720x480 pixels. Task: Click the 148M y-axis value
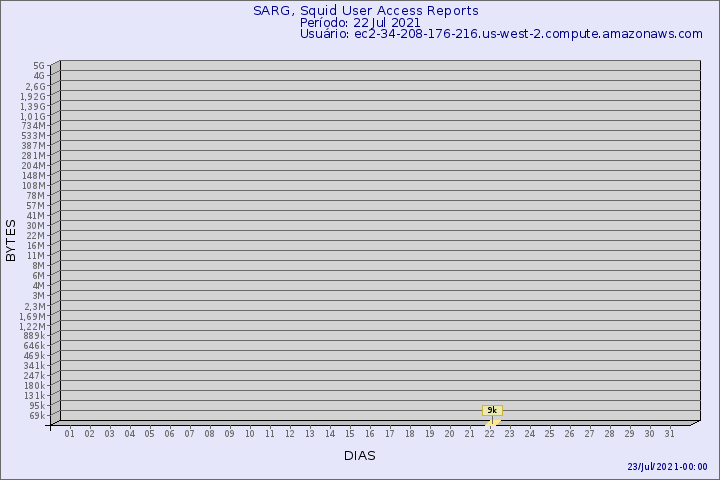point(34,176)
